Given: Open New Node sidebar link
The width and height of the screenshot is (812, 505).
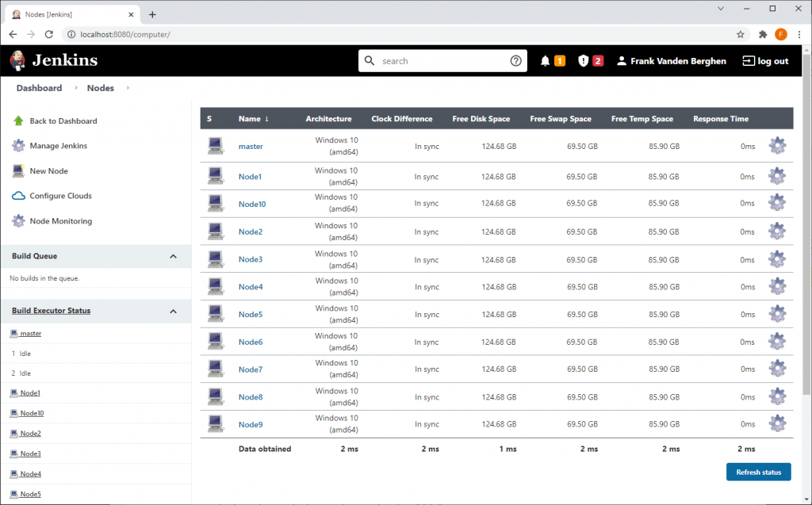Looking at the screenshot, I should [48, 171].
